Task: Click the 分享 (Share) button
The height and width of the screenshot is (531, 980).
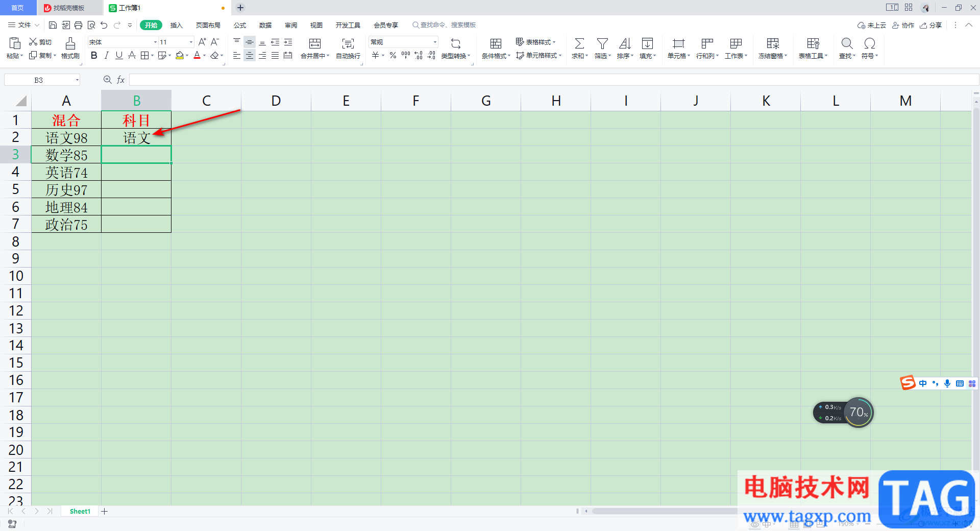Action: click(930, 25)
